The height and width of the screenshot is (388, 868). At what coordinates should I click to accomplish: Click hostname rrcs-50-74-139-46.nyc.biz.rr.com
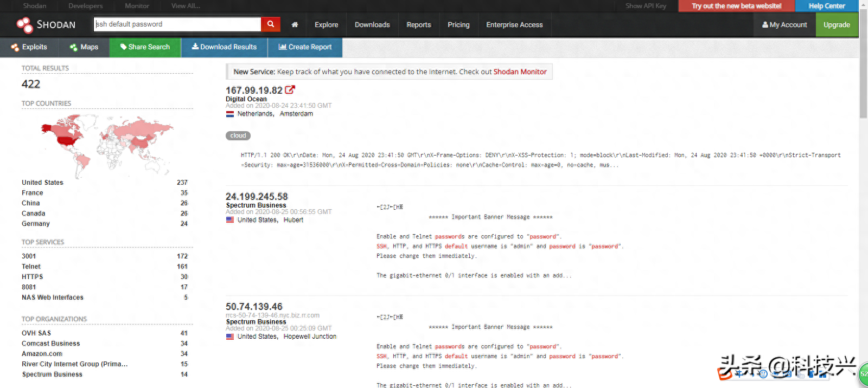point(272,315)
